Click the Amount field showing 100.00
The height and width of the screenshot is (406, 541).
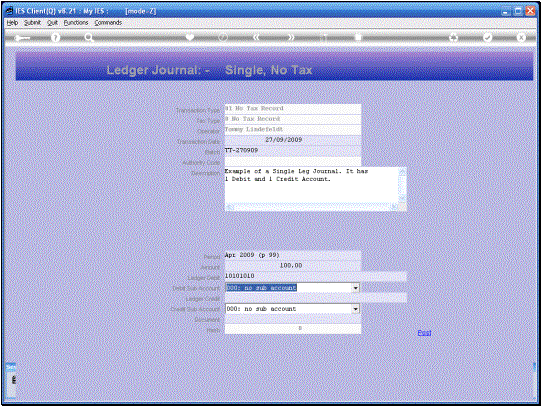click(293, 266)
